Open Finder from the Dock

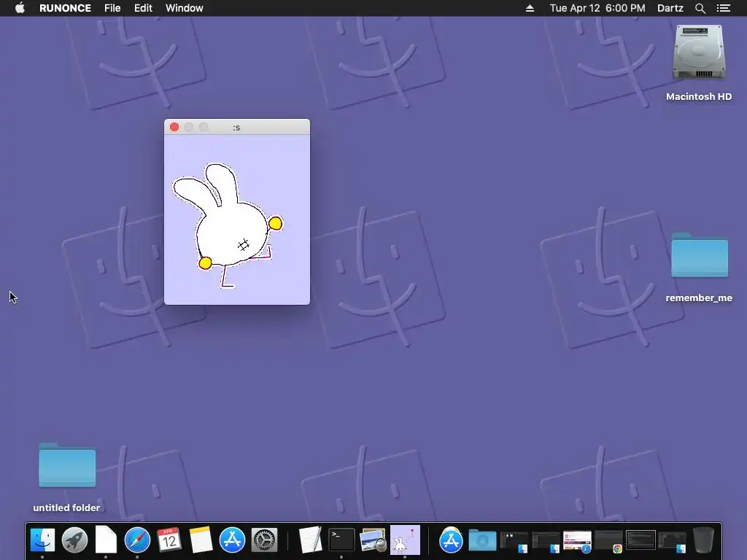(x=42, y=540)
